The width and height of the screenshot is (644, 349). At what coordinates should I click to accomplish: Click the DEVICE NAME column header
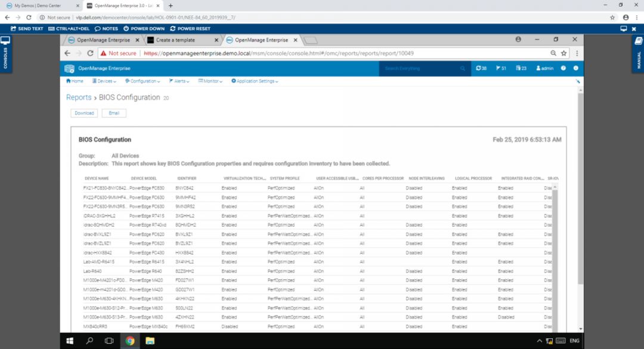pyautogui.click(x=97, y=178)
